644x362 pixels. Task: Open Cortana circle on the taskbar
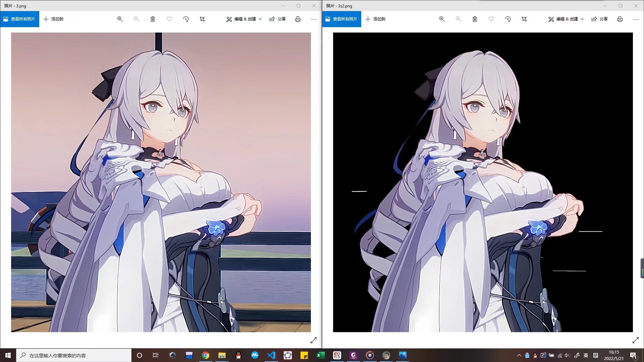coord(140,355)
